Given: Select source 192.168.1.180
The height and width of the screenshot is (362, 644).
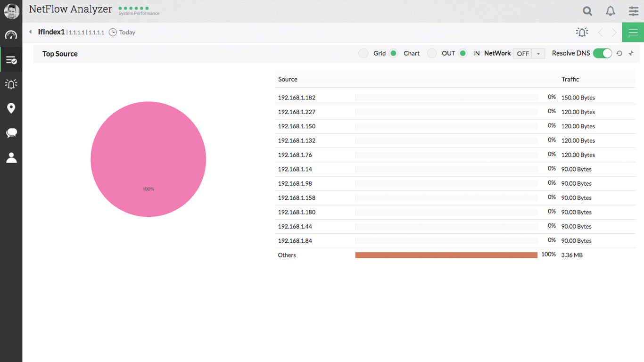Looking at the screenshot, I should (297, 212).
